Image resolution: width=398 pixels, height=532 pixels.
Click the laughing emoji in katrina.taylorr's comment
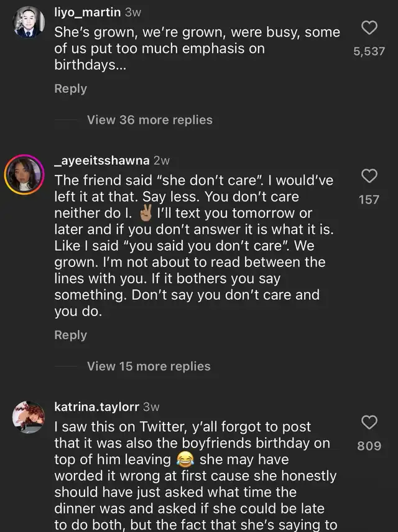(183, 460)
